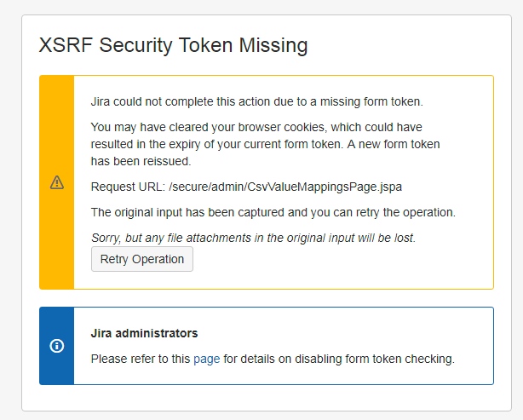Click the 'Jira administrators' bold heading
Viewport: 523px width, 420px height.
pos(144,333)
